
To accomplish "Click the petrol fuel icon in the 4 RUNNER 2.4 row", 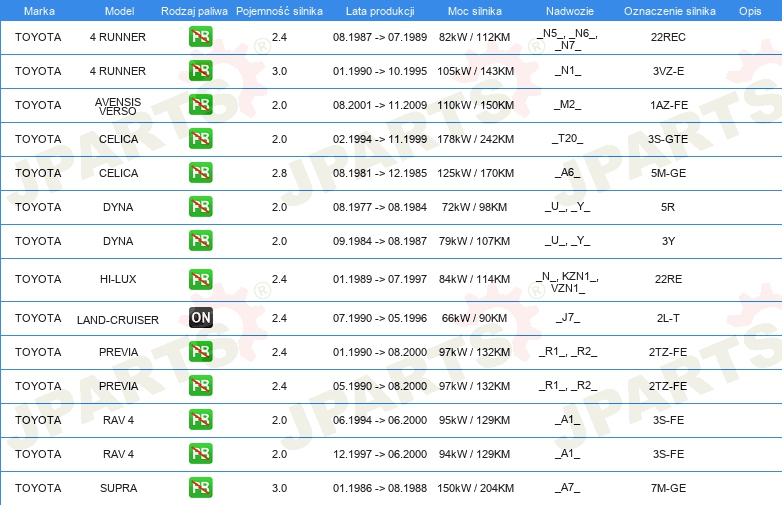I will point(200,37).
